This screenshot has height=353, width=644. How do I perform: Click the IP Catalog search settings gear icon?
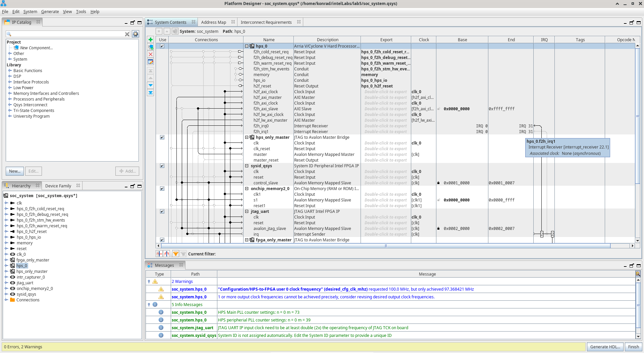click(136, 34)
